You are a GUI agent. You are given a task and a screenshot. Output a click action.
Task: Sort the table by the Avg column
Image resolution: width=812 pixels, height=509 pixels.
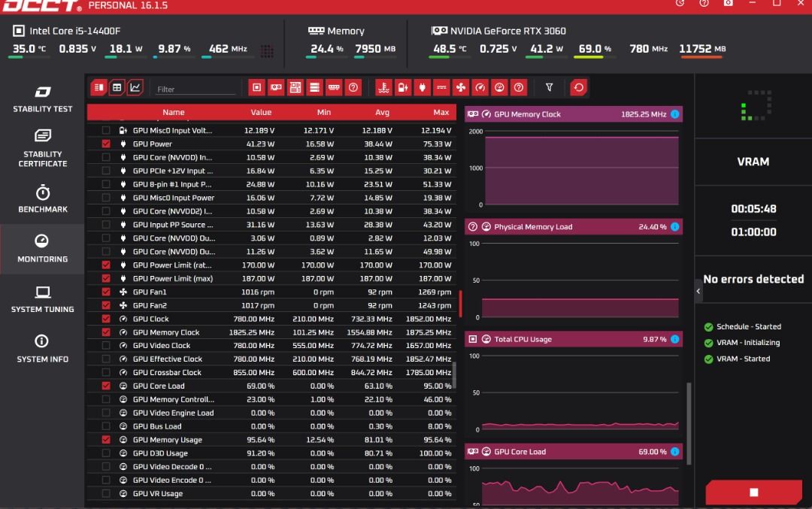point(382,112)
